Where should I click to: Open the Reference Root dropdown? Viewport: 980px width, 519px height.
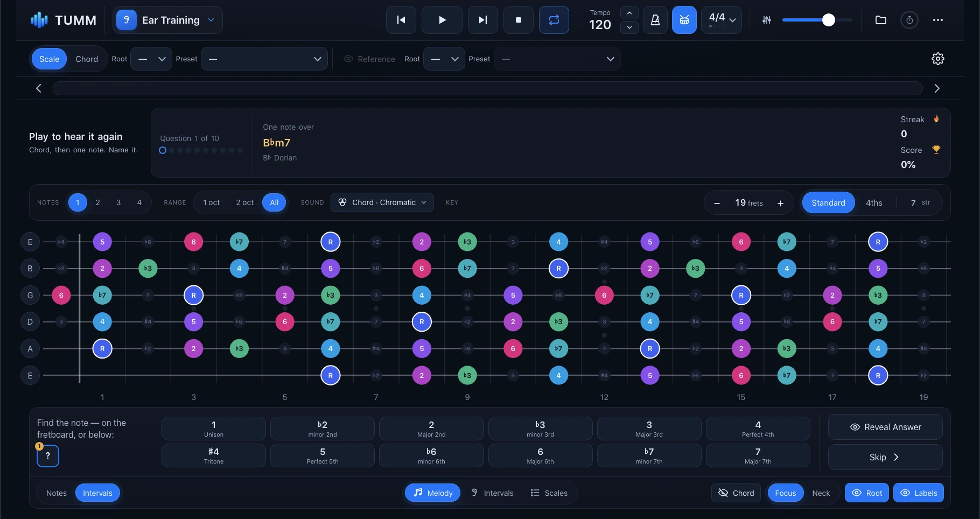[444, 59]
